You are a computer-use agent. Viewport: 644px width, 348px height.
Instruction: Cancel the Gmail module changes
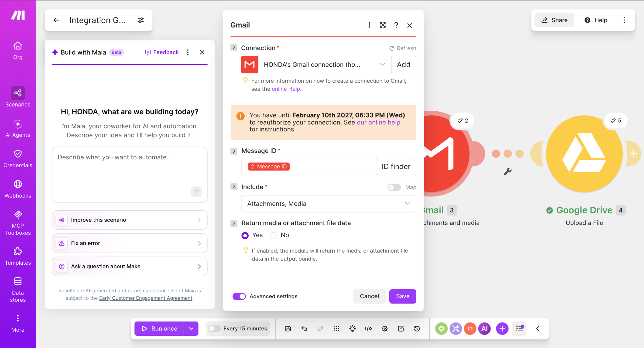click(x=369, y=296)
